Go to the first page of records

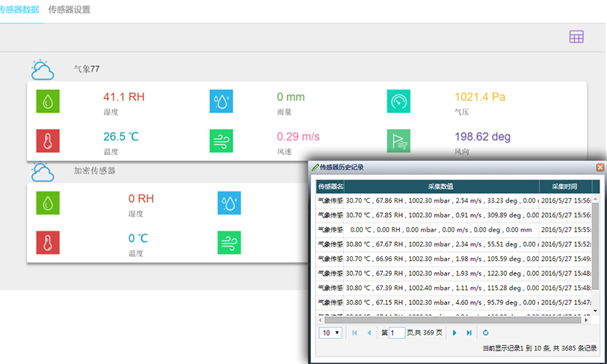point(354,333)
